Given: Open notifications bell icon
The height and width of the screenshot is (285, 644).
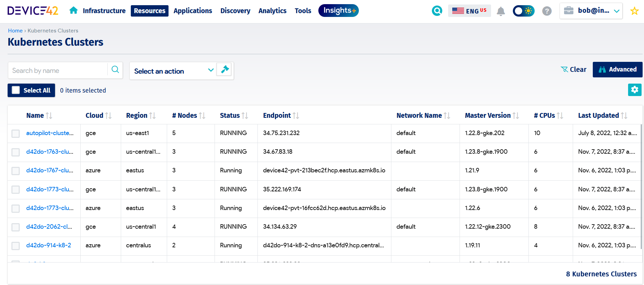Looking at the screenshot, I should coord(501,11).
